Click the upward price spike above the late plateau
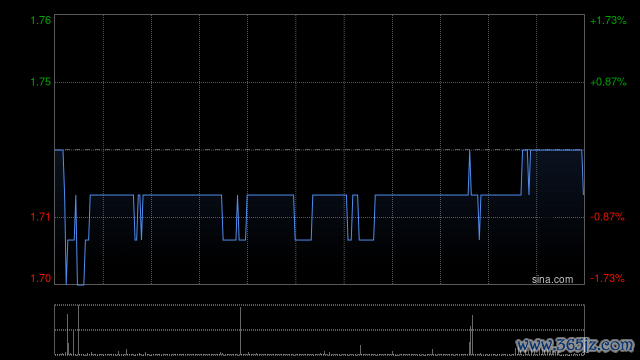This screenshot has height=360, width=640. tap(469, 171)
